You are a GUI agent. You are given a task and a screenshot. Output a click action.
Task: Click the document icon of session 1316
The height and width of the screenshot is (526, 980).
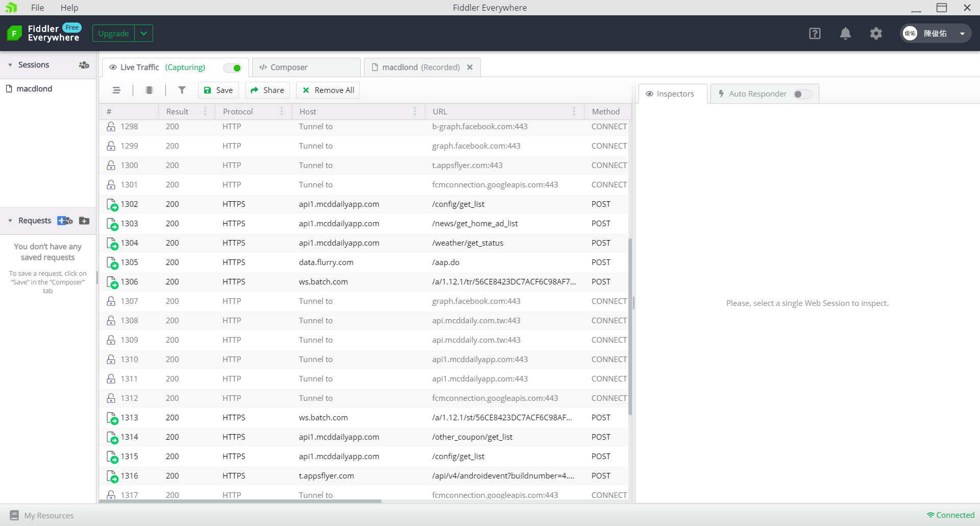112,476
